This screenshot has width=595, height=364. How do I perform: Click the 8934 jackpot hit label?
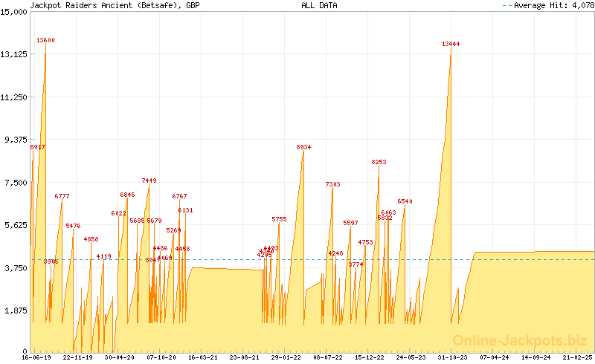(x=303, y=148)
